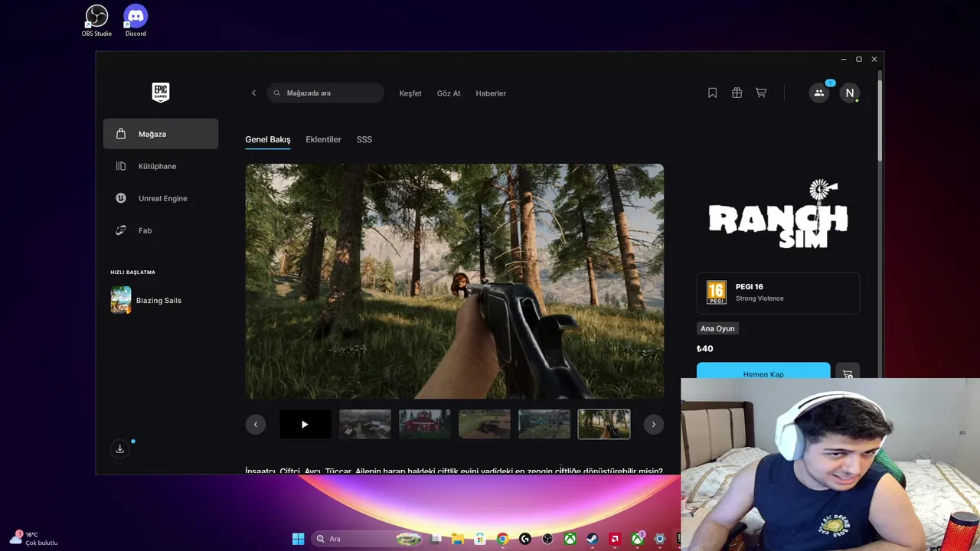Add the game to cart icon button
980x551 pixels.
(848, 371)
